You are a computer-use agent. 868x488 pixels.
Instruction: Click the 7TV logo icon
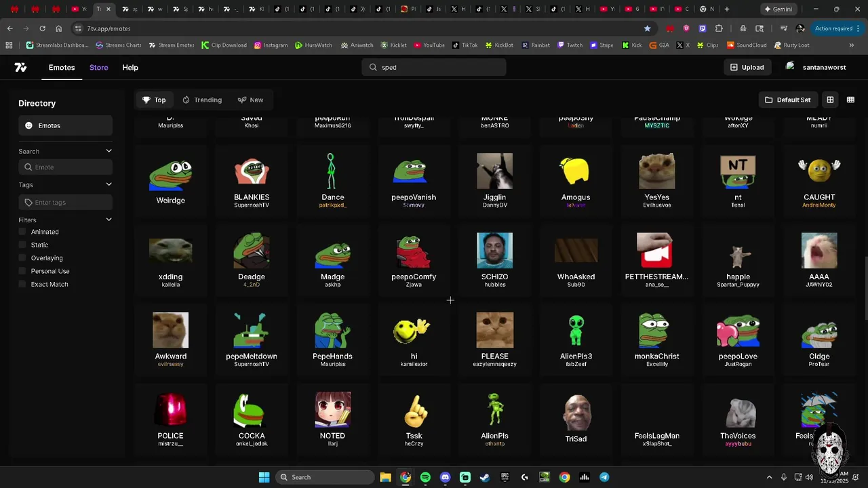coord(20,67)
